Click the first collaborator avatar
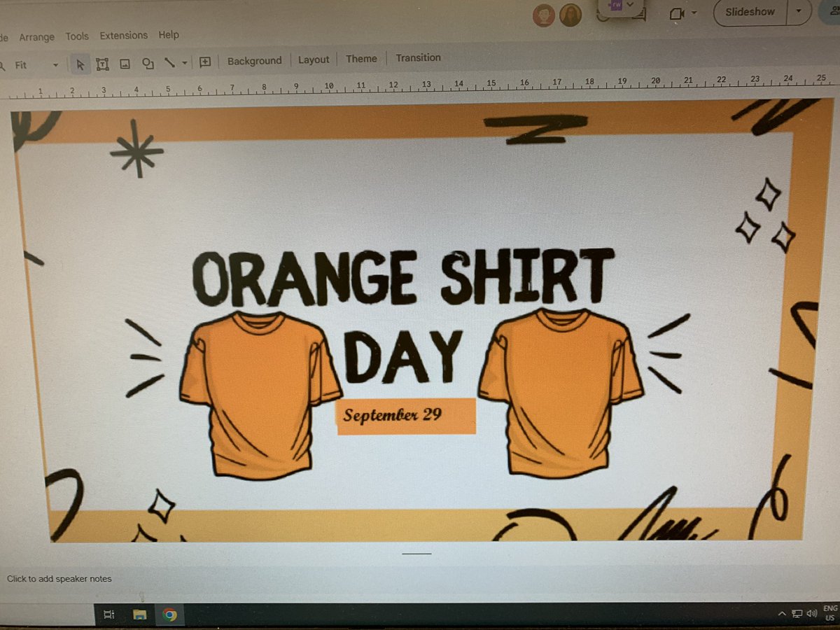 [x=543, y=15]
